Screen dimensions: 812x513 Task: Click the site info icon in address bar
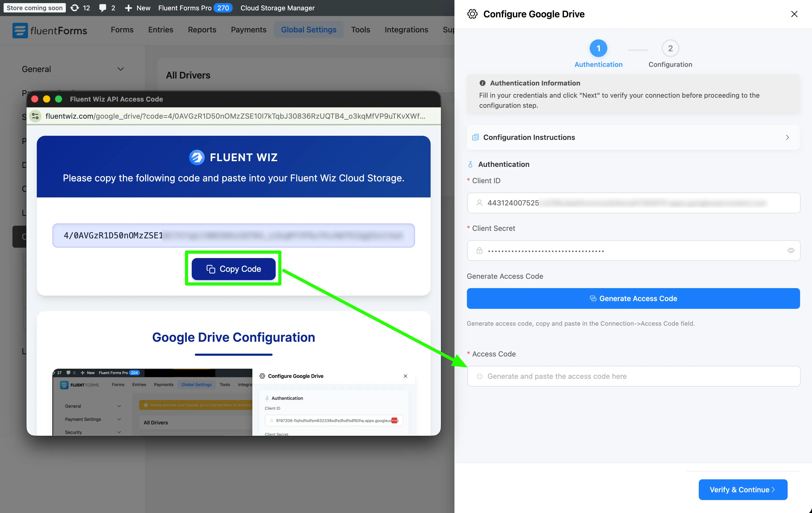pos(35,116)
